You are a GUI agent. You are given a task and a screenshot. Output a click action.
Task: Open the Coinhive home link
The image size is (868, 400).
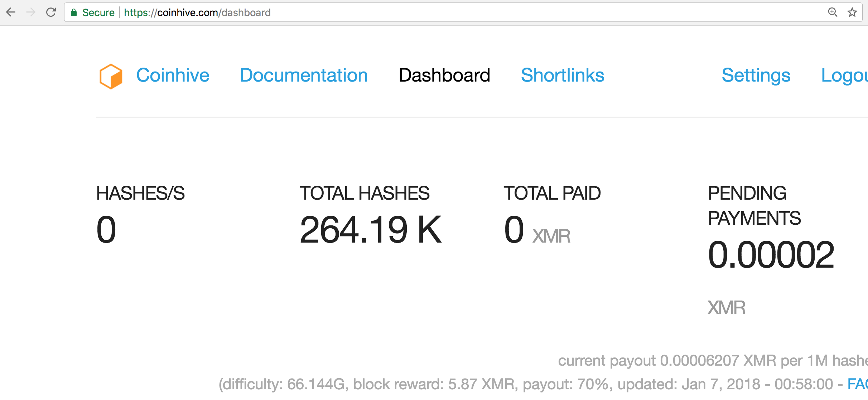[x=173, y=75]
